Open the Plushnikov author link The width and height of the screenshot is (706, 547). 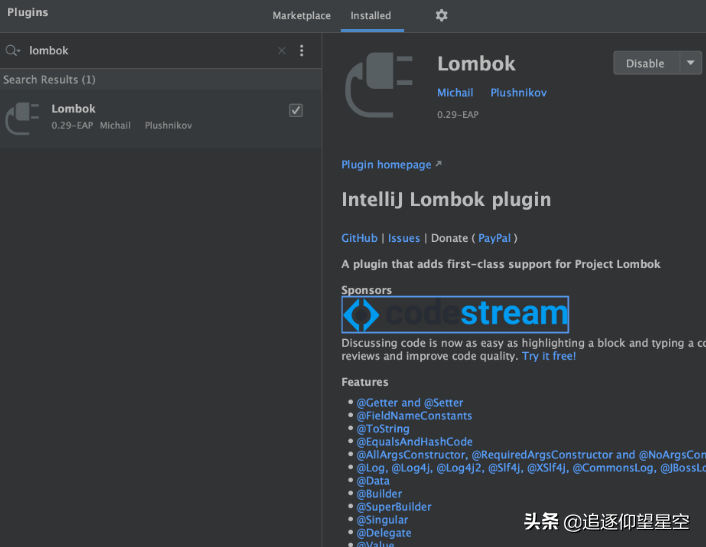coord(518,93)
